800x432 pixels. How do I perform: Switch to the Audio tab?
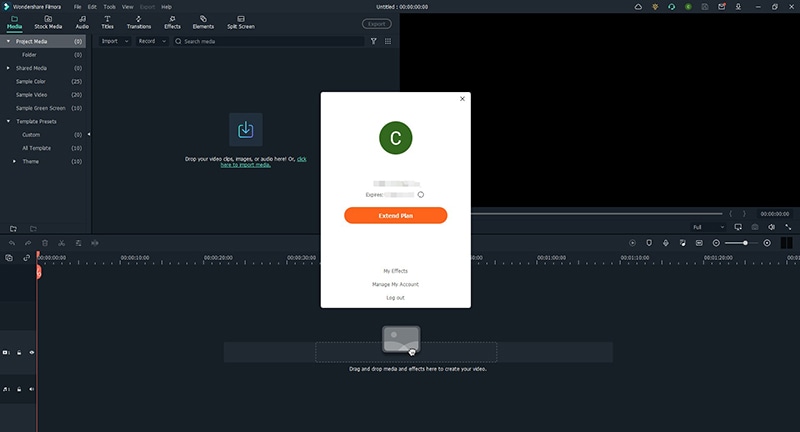tap(82, 22)
